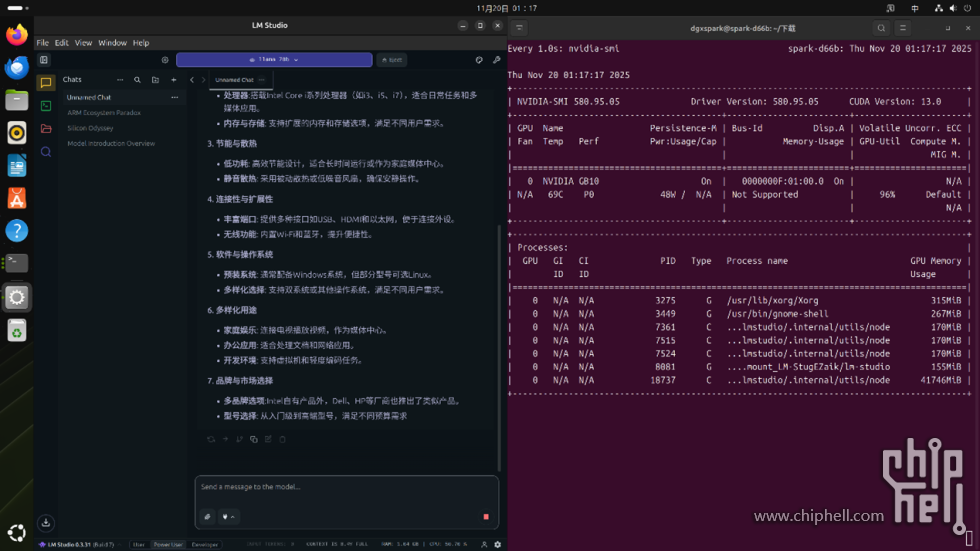Screen dimensions: 980x551
Task: Open the Help menu
Action: point(141,43)
